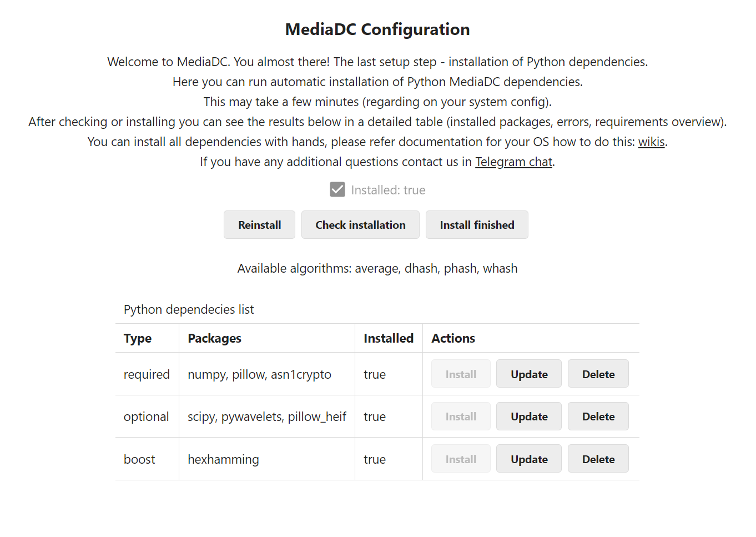Click Install for boost hexhamming
Image resolution: width=756 pixels, height=537 pixels.
point(461,459)
